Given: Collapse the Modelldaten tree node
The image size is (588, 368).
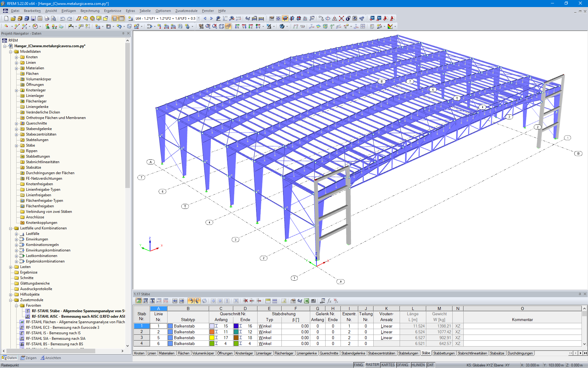Looking at the screenshot, I should 11,52.
